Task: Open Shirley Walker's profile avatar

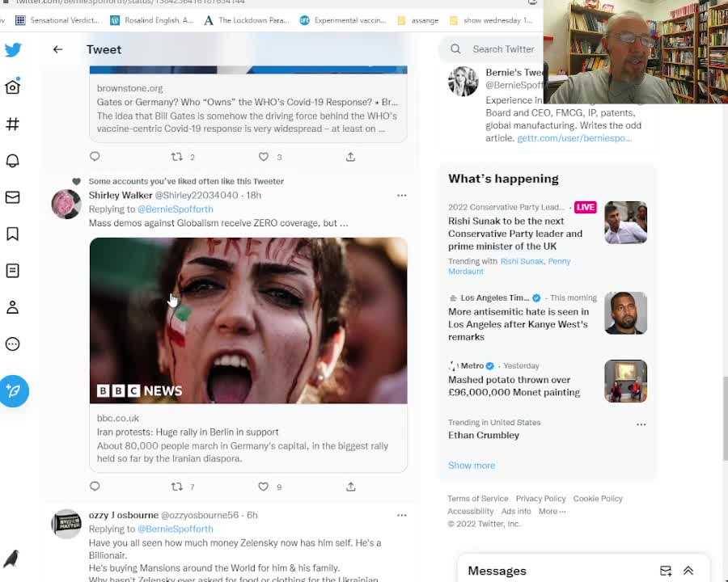Action: [x=66, y=204]
